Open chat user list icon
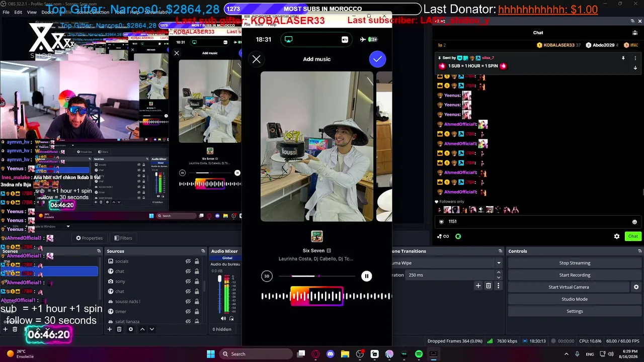 click(x=635, y=33)
